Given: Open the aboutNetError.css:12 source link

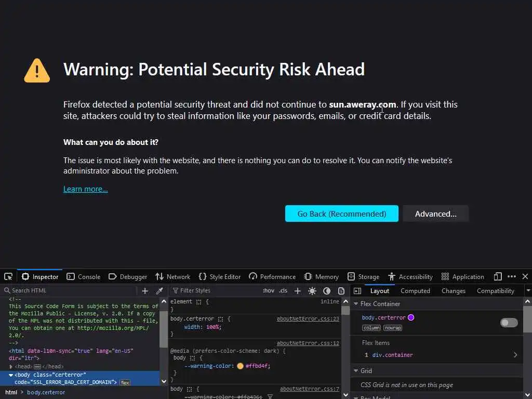Looking at the screenshot, I should pyautogui.click(x=308, y=343).
